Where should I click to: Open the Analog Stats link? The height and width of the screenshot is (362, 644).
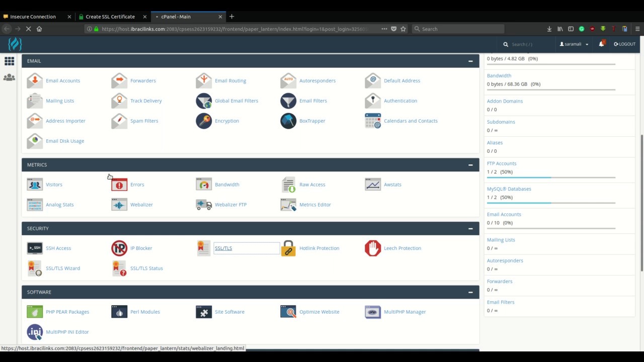pos(60,205)
